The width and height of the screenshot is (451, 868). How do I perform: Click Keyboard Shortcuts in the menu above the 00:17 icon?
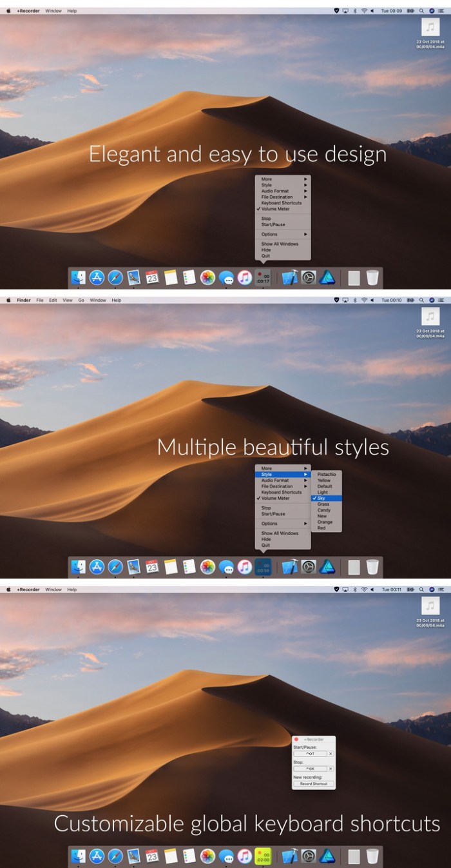pos(281,203)
